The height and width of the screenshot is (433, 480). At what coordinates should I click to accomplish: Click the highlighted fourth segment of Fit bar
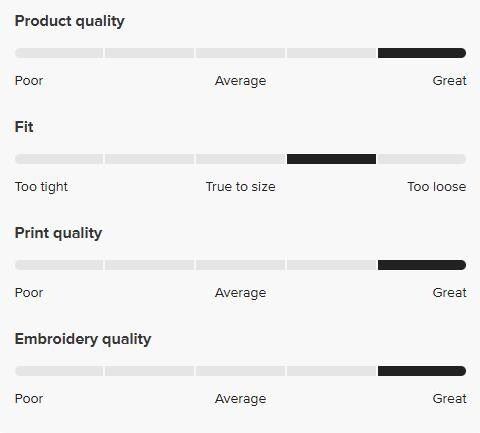pyautogui.click(x=331, y=159)
